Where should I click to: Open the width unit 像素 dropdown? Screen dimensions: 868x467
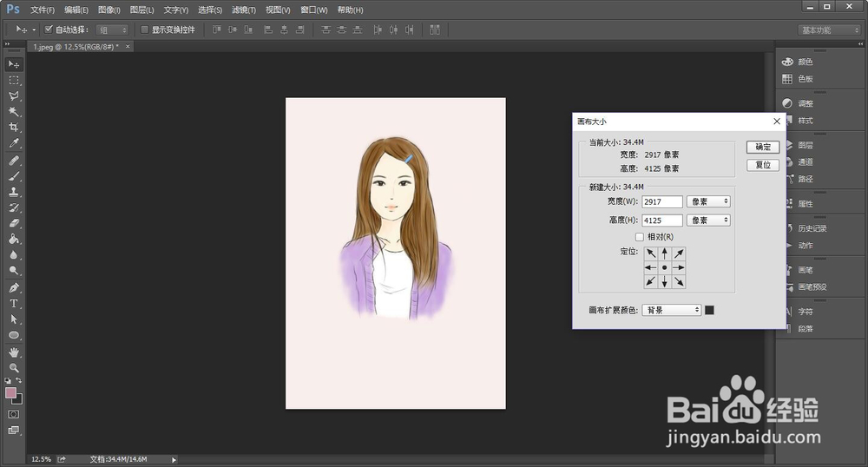tap(708, 201)
